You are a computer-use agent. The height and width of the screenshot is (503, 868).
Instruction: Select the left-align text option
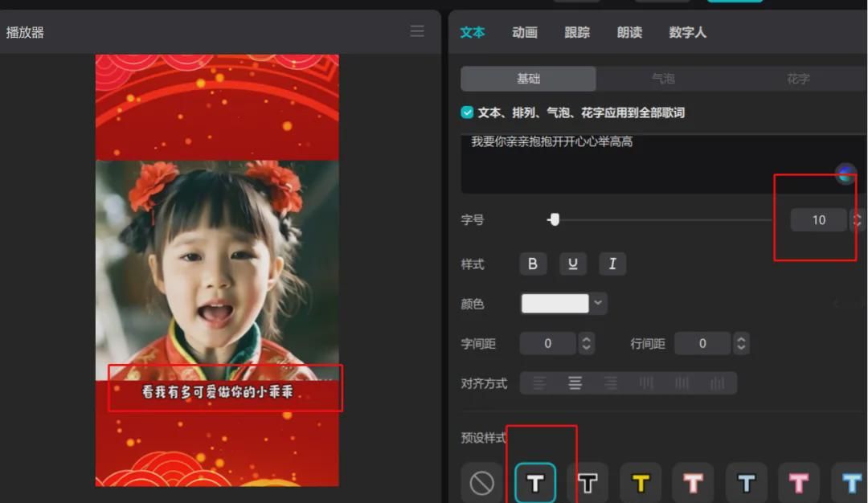pos(538,383)
